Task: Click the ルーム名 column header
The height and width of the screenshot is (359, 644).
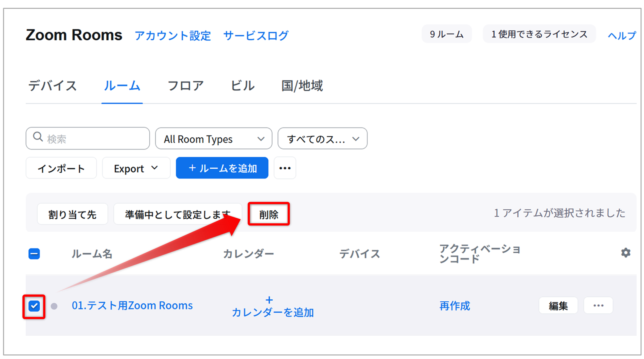Action: pos(92,254)
